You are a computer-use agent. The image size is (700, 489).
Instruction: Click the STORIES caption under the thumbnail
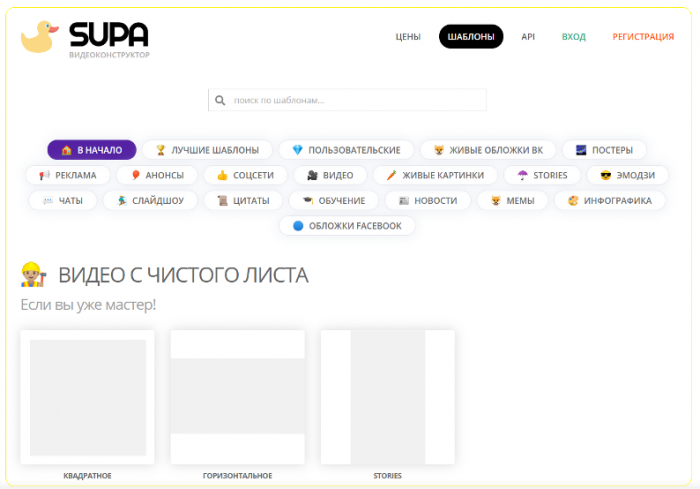[388, 476]
